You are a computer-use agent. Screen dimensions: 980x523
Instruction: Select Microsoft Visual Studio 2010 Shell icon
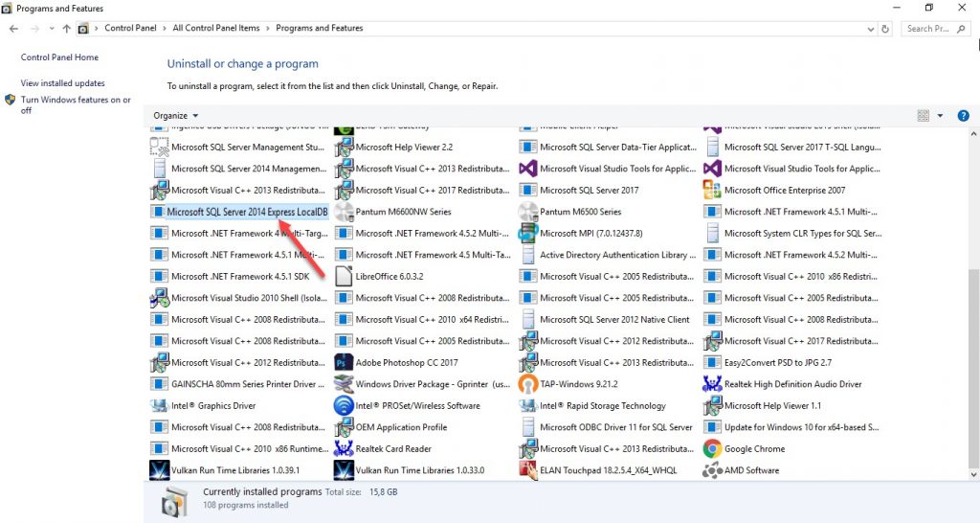pyautogui.click(x=160, y=298)
